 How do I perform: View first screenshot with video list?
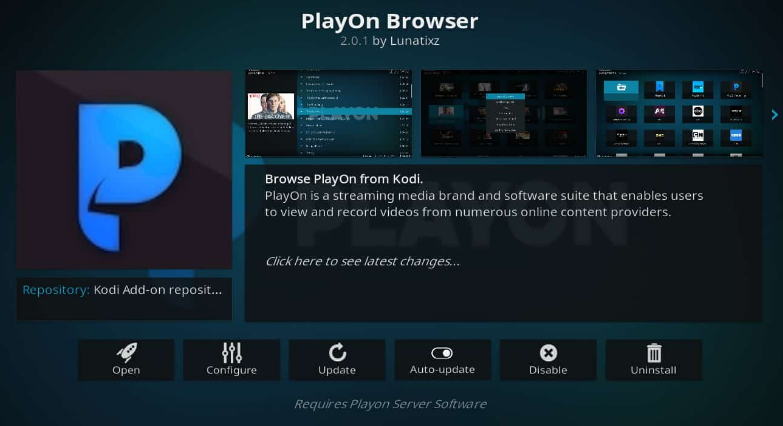click(x=329, y=113)
